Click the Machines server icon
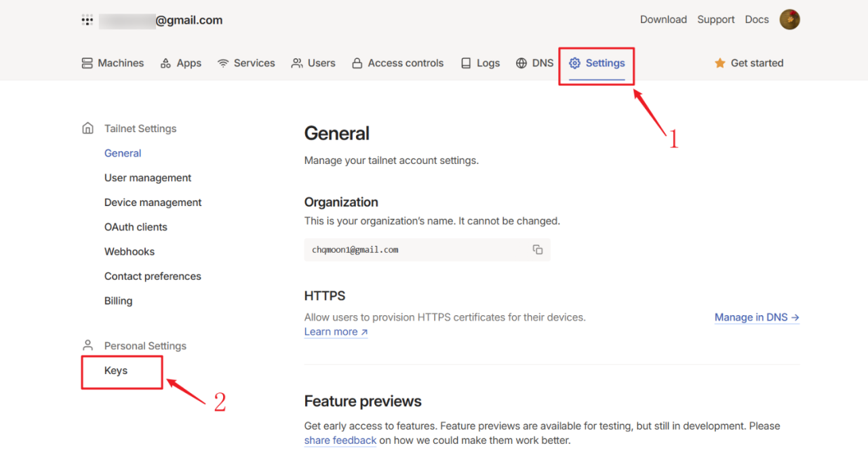 (87, 63)
